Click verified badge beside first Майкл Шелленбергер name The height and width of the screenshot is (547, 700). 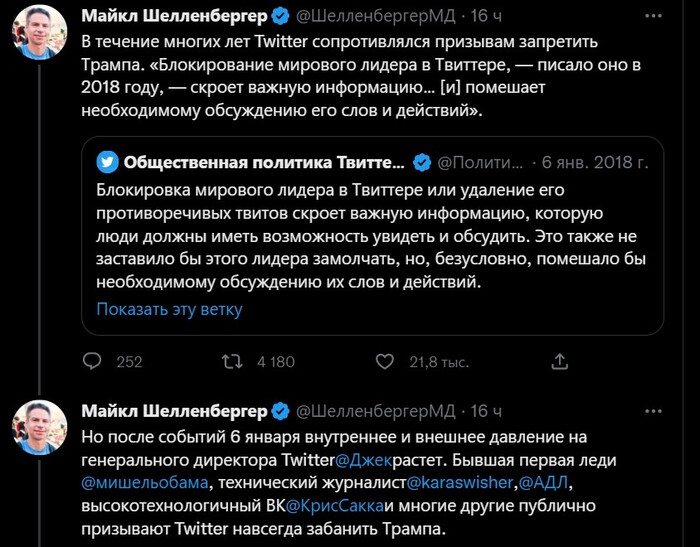(281, 17)
